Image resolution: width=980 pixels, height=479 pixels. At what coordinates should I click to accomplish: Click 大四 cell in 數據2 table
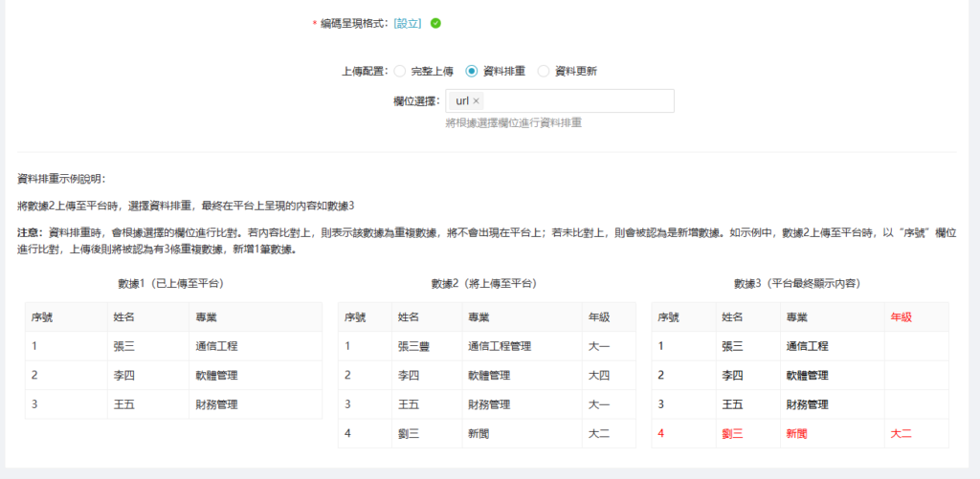pos(598,376)
